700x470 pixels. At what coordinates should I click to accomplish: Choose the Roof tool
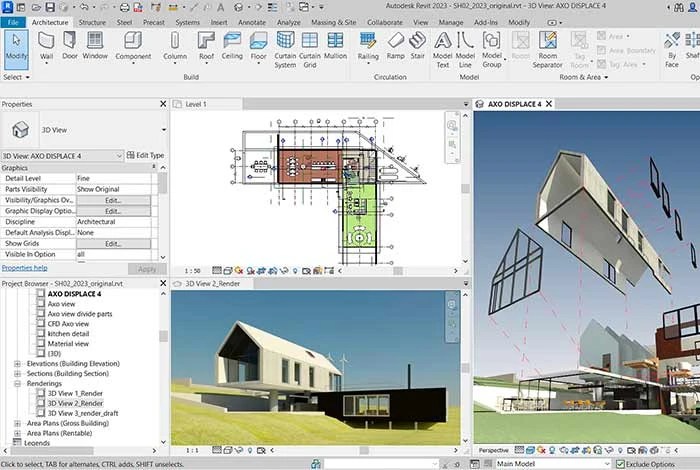tap(206, 44)
